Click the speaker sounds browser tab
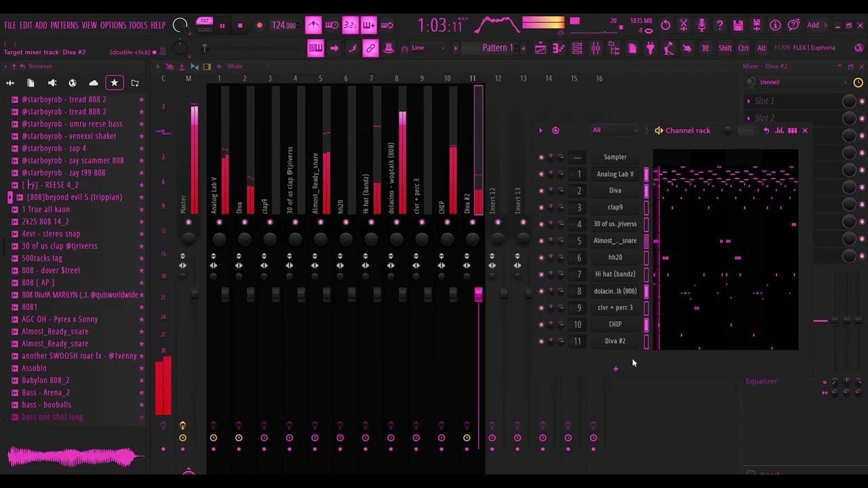Image resolution: width=868 pixels, height=488 pixels. (52, 83)
